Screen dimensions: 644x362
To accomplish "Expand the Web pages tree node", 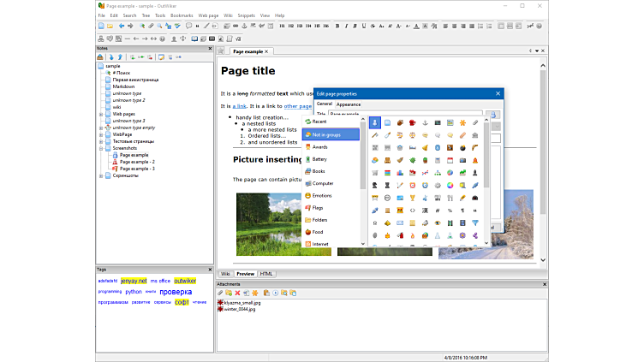I will (101, 114).
